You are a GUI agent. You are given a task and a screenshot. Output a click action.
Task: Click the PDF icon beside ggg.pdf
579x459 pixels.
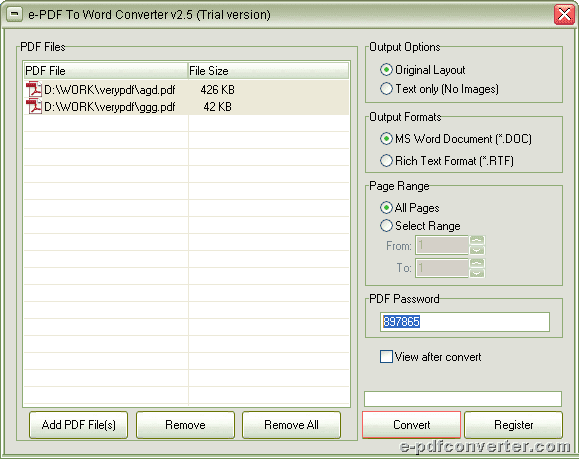pyautogui.click(x=34, y=106)
